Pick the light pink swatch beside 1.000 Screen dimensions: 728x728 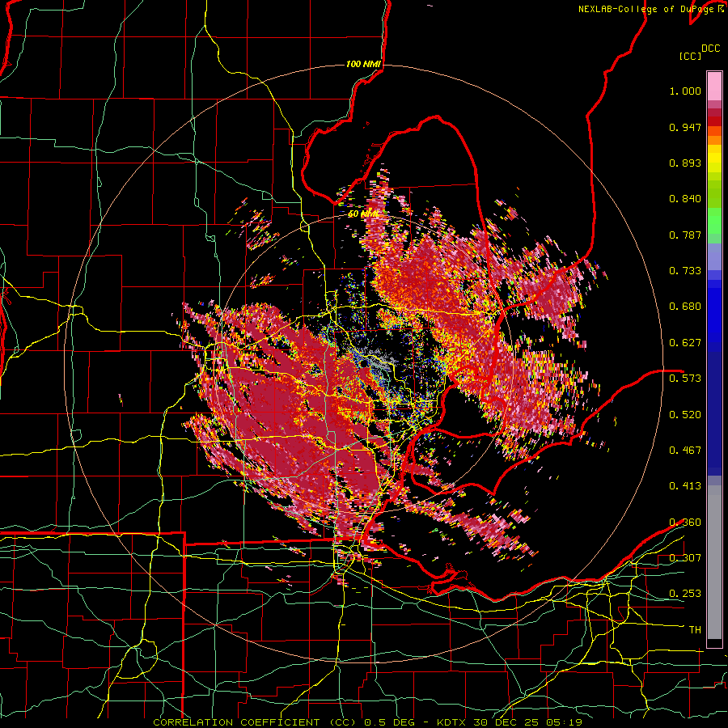coord(714,87)
